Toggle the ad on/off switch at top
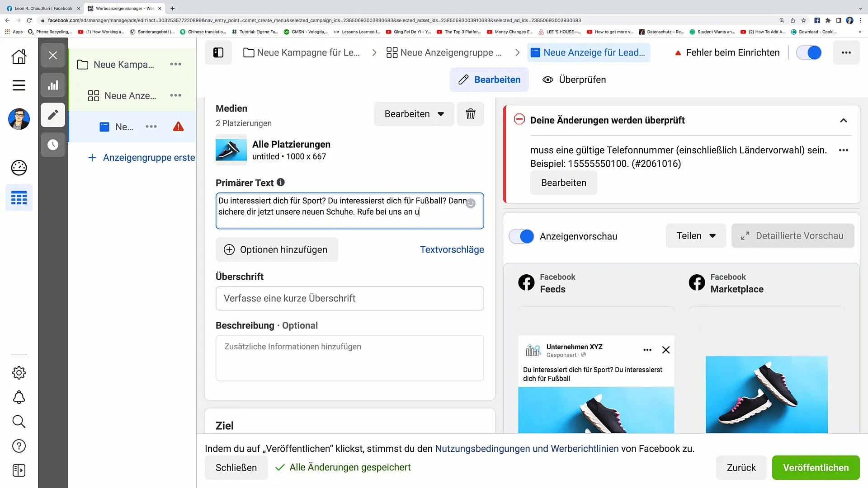Viewport: 868px width, 488px height. coord(809,52)
